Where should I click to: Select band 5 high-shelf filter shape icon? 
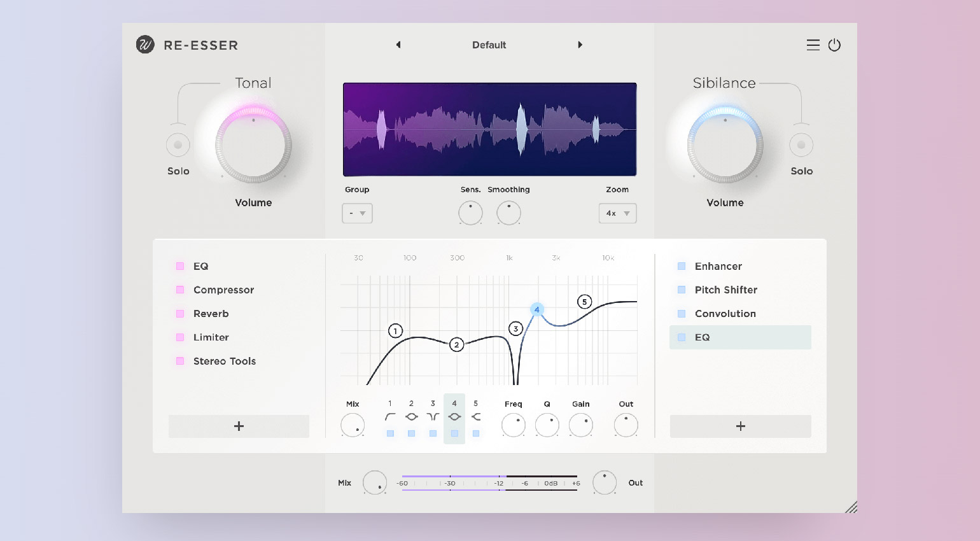[x=476, y=417]
